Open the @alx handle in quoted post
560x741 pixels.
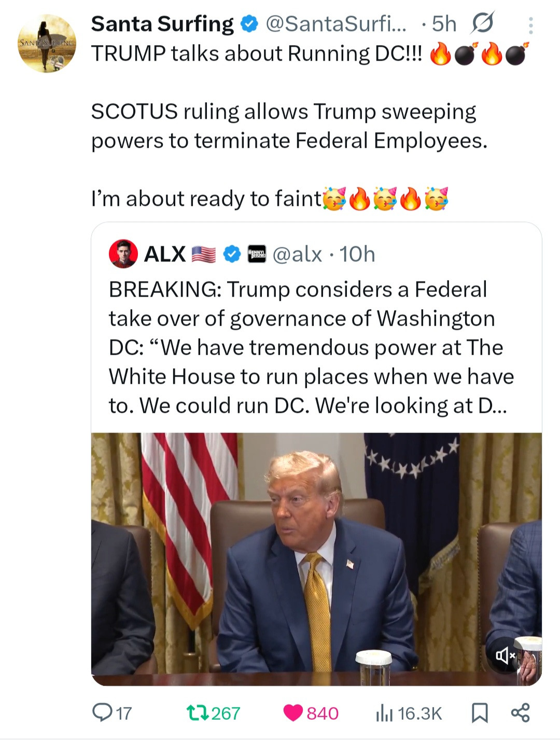pos(297,255)
